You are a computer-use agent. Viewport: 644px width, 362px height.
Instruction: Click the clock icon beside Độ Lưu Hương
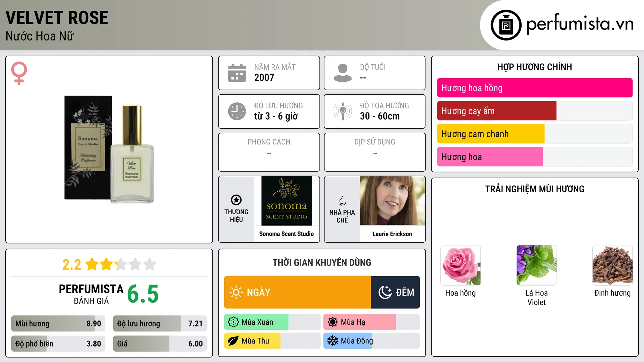point(237,111)
